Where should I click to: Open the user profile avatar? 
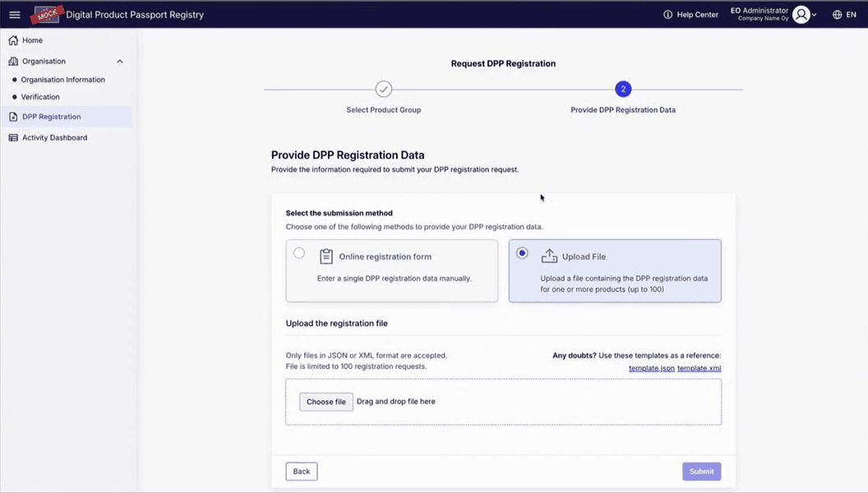pyautogui.click(x=801, y=15)
